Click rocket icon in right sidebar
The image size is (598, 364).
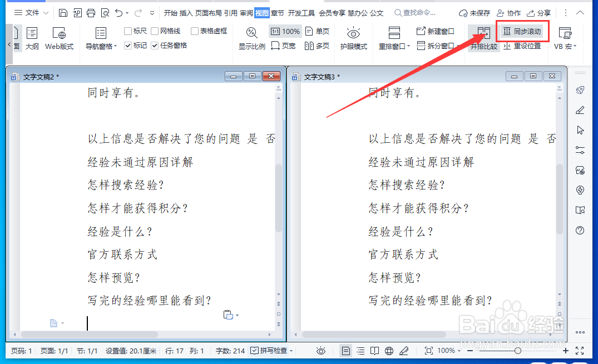tap(580, 91)
